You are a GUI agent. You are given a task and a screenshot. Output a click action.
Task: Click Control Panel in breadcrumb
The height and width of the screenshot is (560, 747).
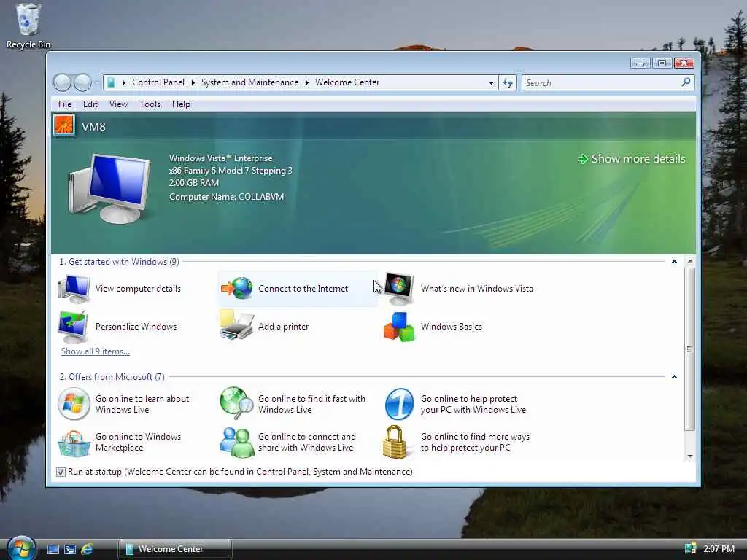tap(158, 82)
